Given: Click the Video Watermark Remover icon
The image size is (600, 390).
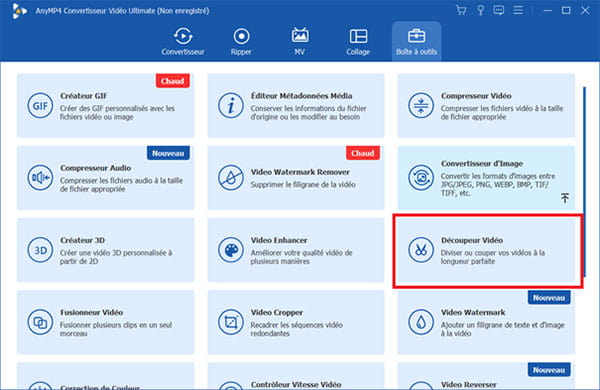Looking at the screenshot, I should (x=230, y=178).
